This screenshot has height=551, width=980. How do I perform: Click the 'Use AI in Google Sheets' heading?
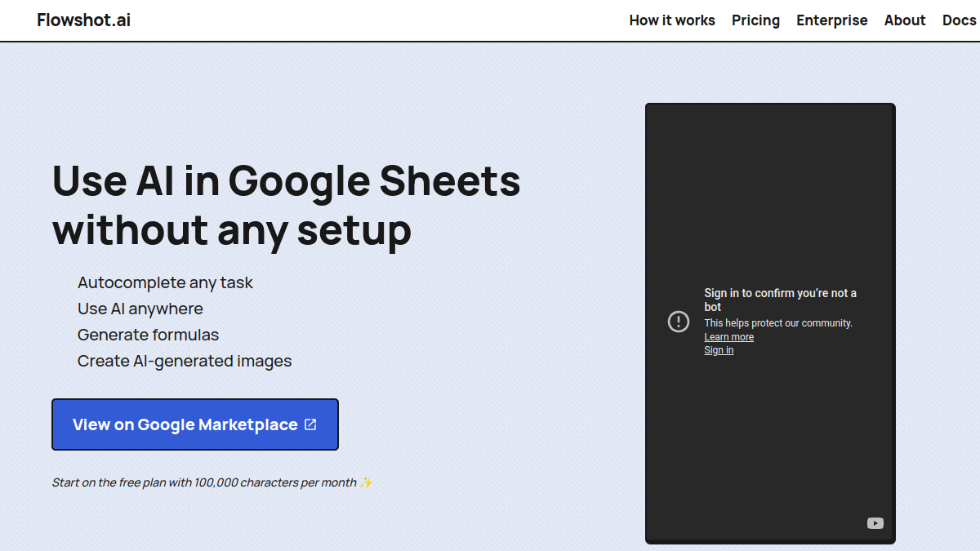(x=287, y=206)
